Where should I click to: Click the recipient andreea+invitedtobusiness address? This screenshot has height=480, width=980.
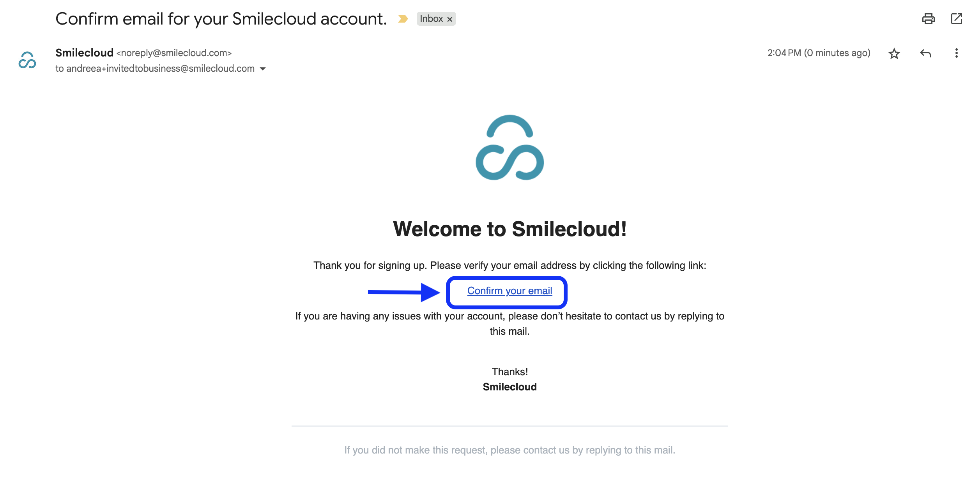[x=160, y=69]
